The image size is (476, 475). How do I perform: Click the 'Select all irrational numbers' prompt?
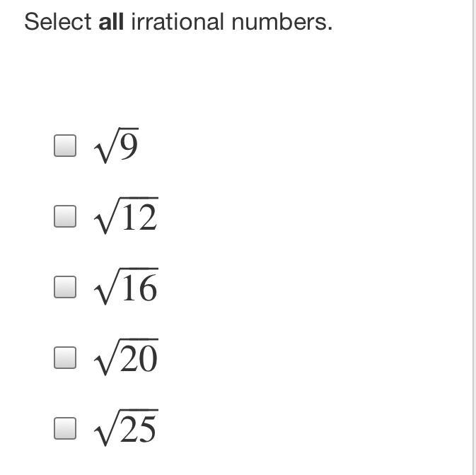(178, 22)
